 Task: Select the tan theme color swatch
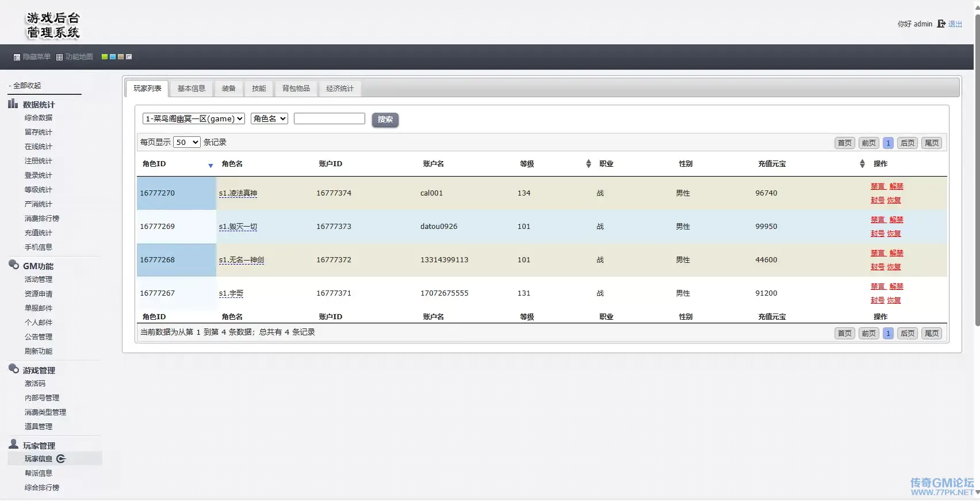click(x=121, y=56)
